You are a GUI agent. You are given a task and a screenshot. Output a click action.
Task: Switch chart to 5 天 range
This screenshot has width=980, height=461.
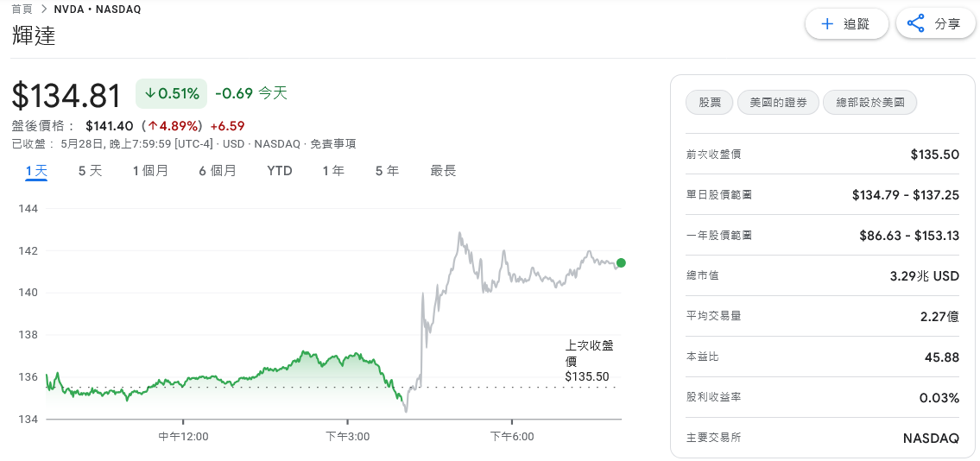[90, 171]
